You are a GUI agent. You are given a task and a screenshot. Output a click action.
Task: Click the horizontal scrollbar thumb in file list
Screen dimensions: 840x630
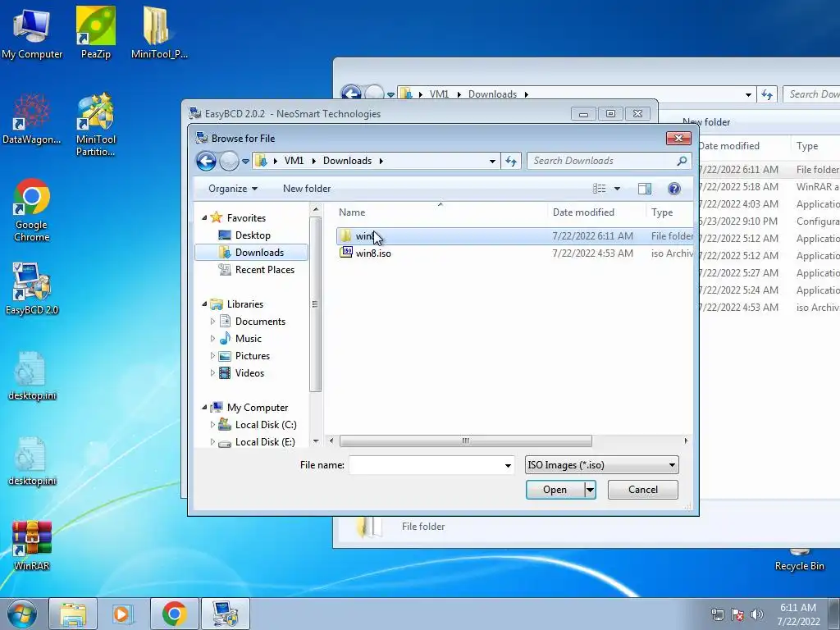click(466, 441)
